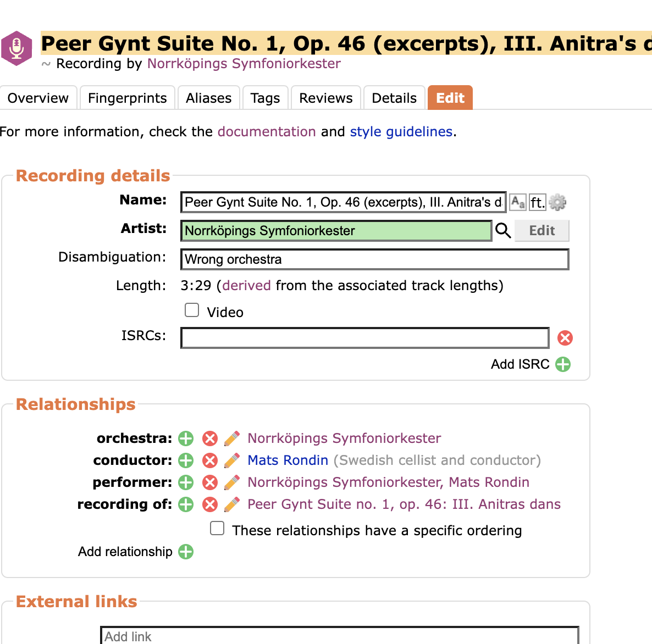Open the Aliases tab
652x644 pixels.
click(x=208, y=98)
